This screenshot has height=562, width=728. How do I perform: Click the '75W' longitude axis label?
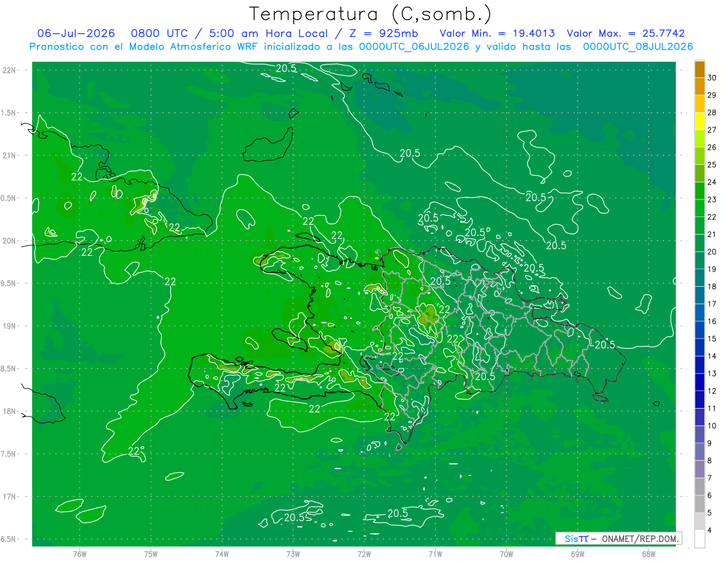point(150,554)
